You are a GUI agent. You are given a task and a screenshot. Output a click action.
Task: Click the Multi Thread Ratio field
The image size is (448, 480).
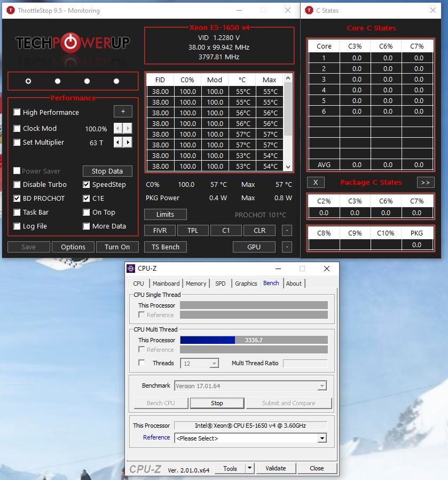(x=305, y=364)
